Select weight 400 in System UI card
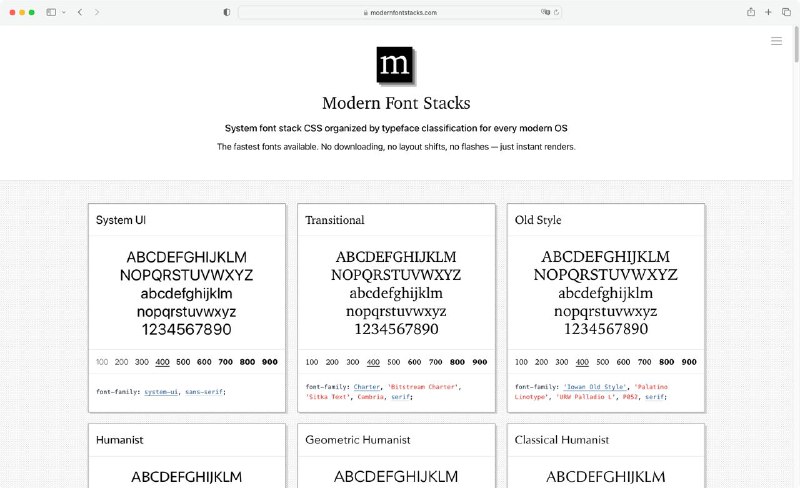 [x=162, y=362]
